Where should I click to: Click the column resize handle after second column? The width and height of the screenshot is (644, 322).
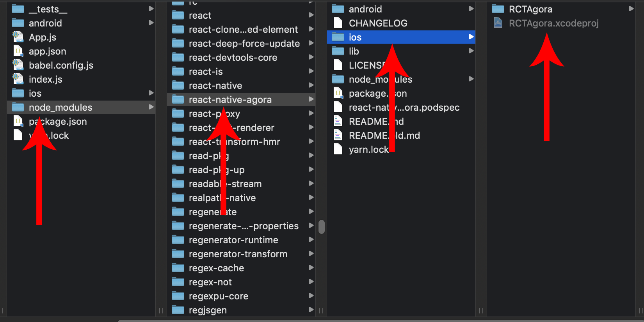321,311
